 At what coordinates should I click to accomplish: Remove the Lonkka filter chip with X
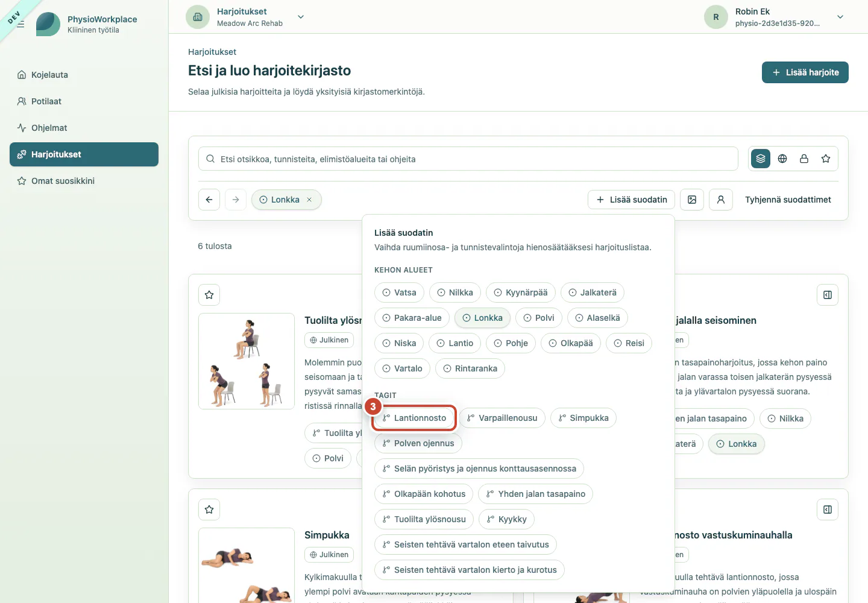pyautogui.click(x=309, y=200)
